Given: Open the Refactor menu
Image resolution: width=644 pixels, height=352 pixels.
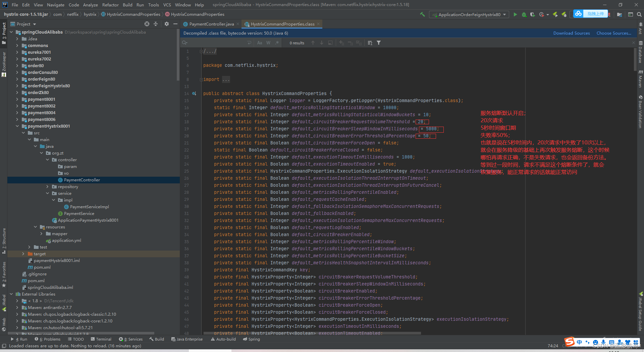Looking at the screenshot, I should 110,5.
